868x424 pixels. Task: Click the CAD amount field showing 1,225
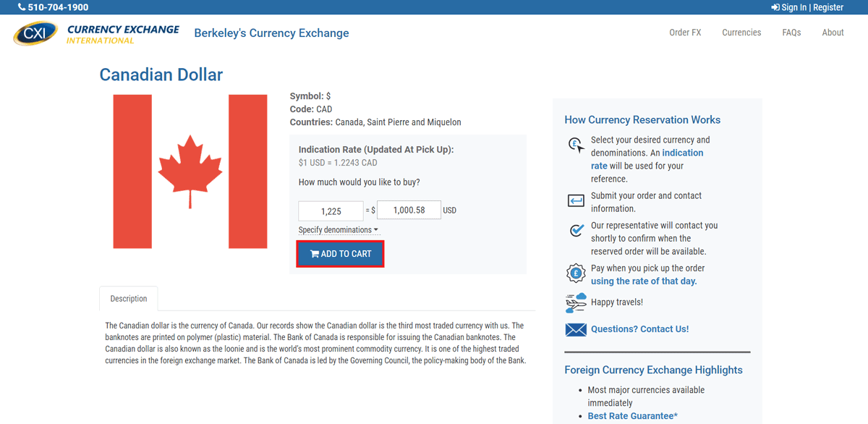click(331, 211)
